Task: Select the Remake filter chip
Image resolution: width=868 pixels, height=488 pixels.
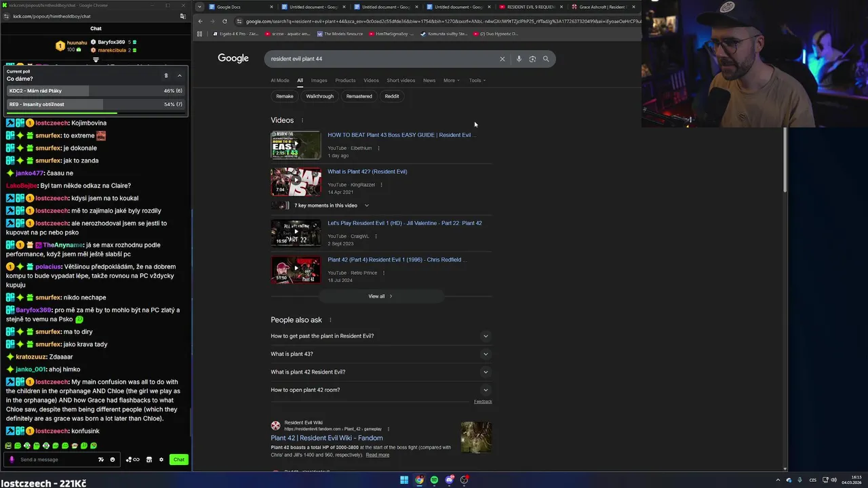Action: tap(285, 96)
